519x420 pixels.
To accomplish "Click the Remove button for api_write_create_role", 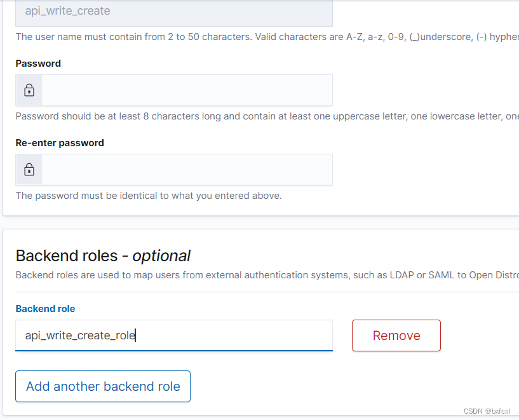I will [396, 335].
